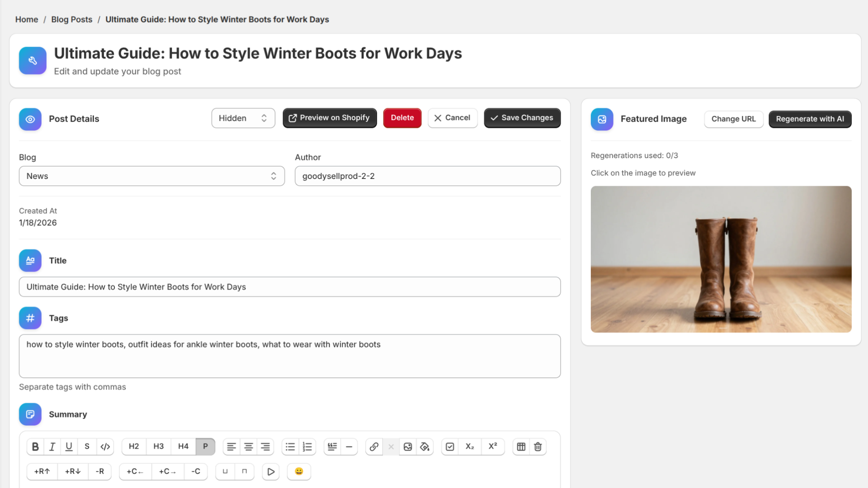Insert an image into the summary
Viewport: 868px width, 488px height.
coord(408,446)
